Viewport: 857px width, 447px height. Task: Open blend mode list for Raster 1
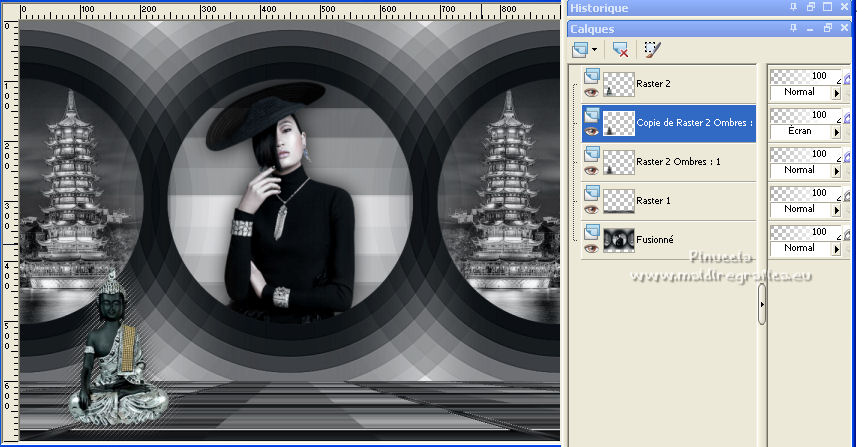(836, 210)
